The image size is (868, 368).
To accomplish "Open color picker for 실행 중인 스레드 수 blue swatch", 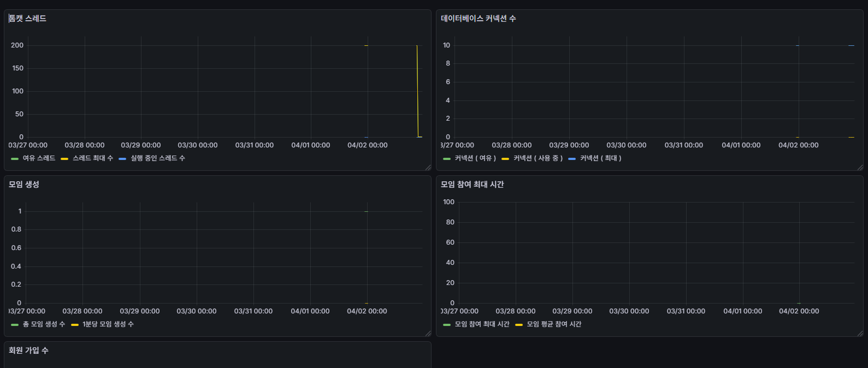I will (x=122, y=159).
